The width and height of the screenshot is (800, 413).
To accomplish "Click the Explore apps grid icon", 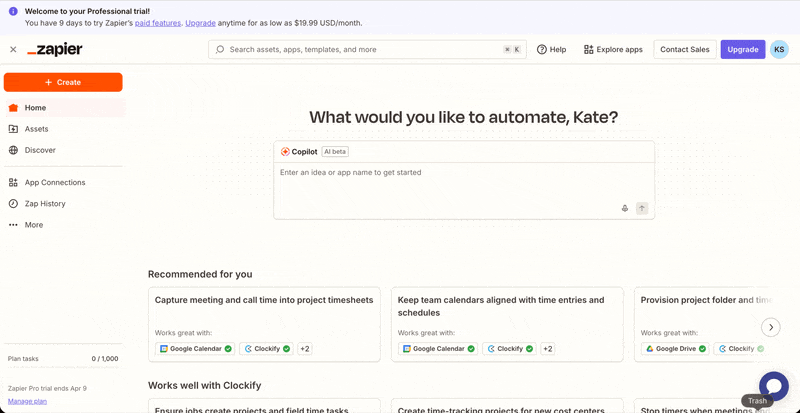I will tap(589, 49).
